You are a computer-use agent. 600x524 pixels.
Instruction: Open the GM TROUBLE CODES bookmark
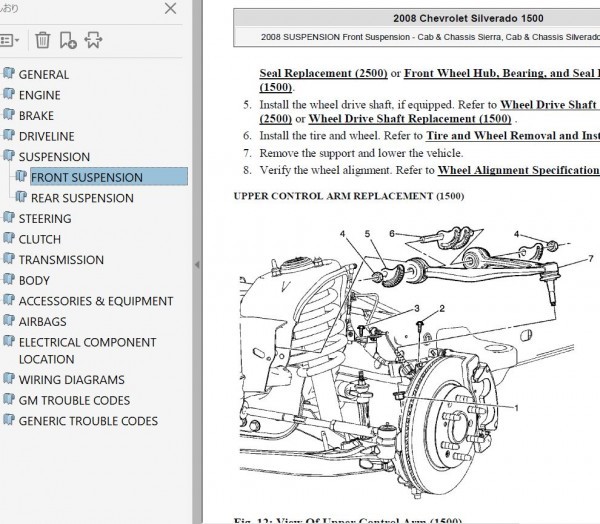pyautogui.click(x=74, y=400)
